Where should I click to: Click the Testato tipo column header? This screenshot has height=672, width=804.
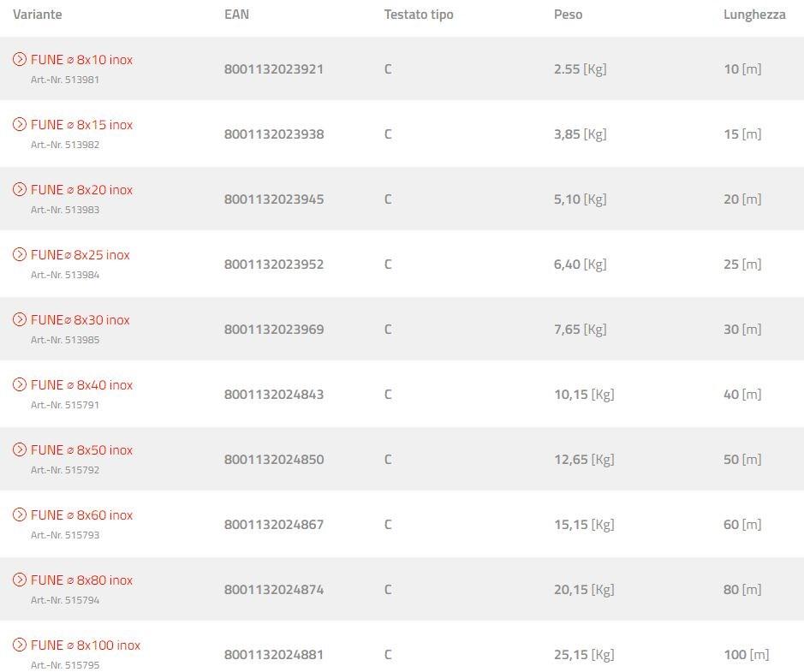pos(419,15)
